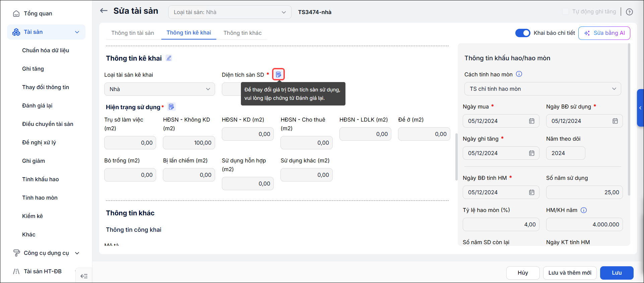Screen dimensions: 644x283
Task: Click the HĐSN - LDLK (m2) field
Action: click(x=365, y=134)
